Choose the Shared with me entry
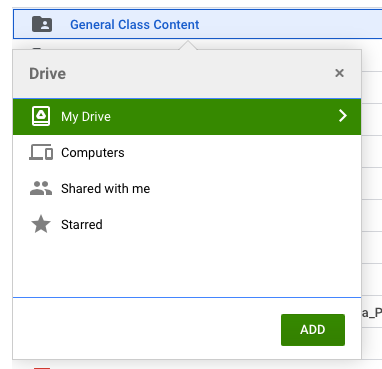The image size is (382, 369). point(187,189)
